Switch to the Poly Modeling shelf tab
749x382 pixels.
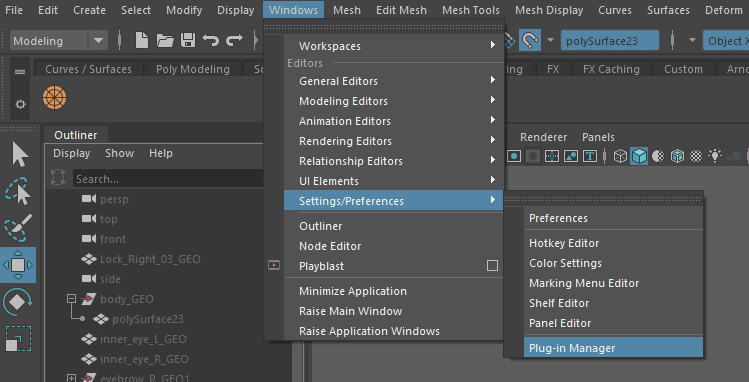(x=193, y=69)
